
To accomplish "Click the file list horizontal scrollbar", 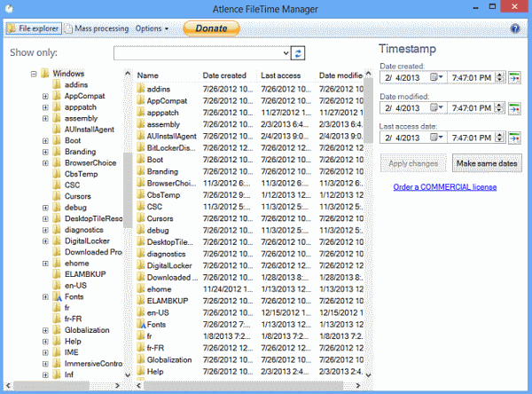I will pyautogui.click(x=243, y=385).
